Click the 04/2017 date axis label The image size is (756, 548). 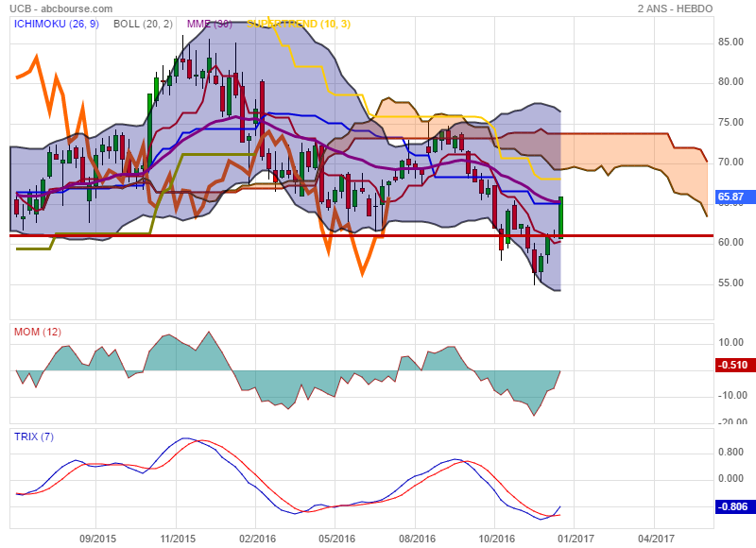click(x=656, y=539)
